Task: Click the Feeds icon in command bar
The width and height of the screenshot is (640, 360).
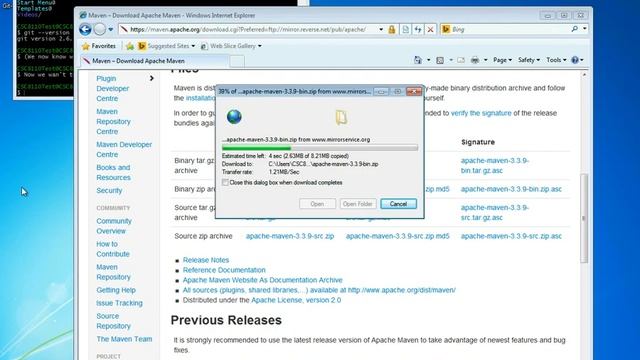Action: pos(440,60)
